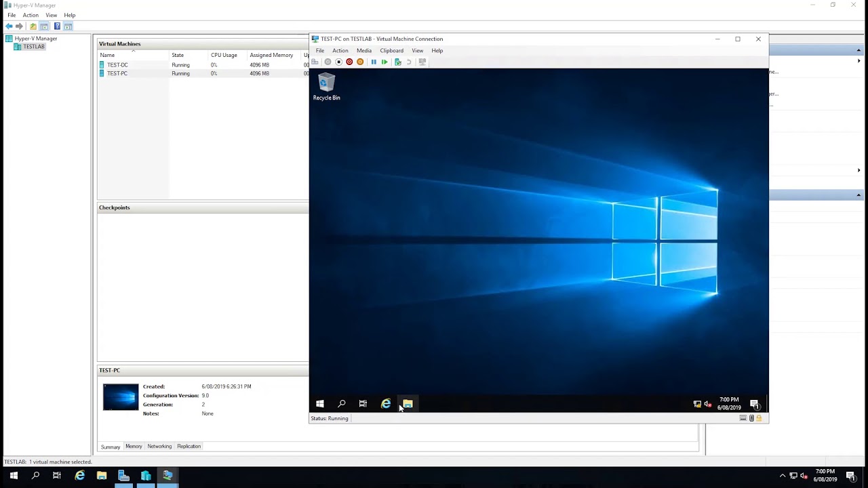Click the Up One Level folder icon
This screenshot has width=868, height=488.
point(33,26)
